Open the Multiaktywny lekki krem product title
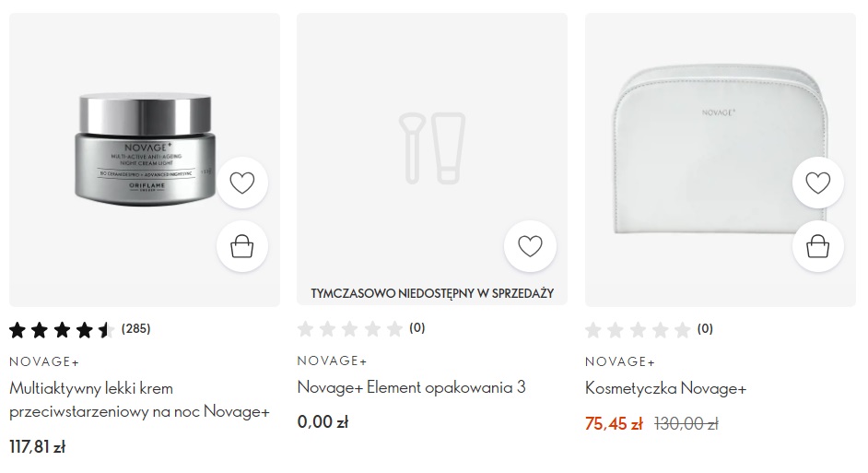This screenshot has width=868, height=473. click(139, 400)
